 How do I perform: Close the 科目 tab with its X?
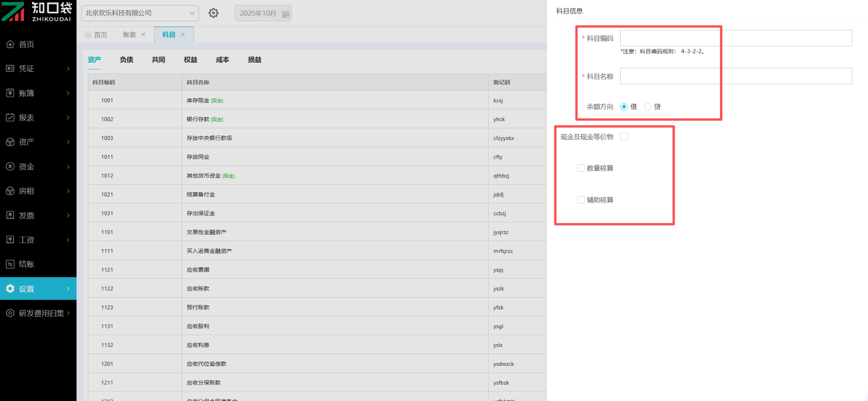click(183, 35)
